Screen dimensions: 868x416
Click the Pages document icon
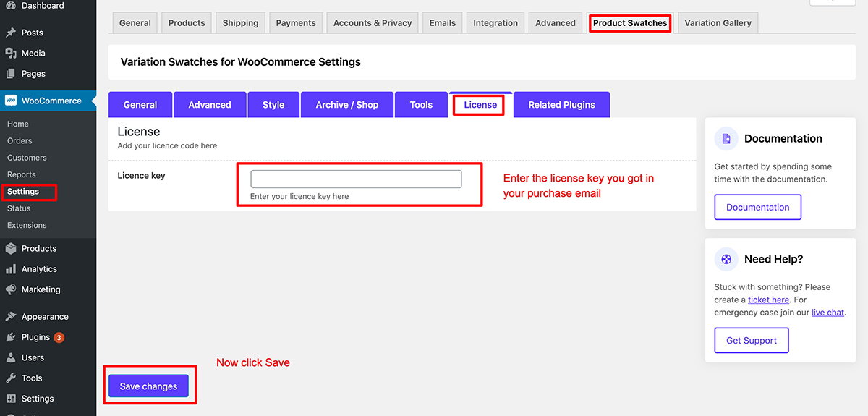(11, 74)
